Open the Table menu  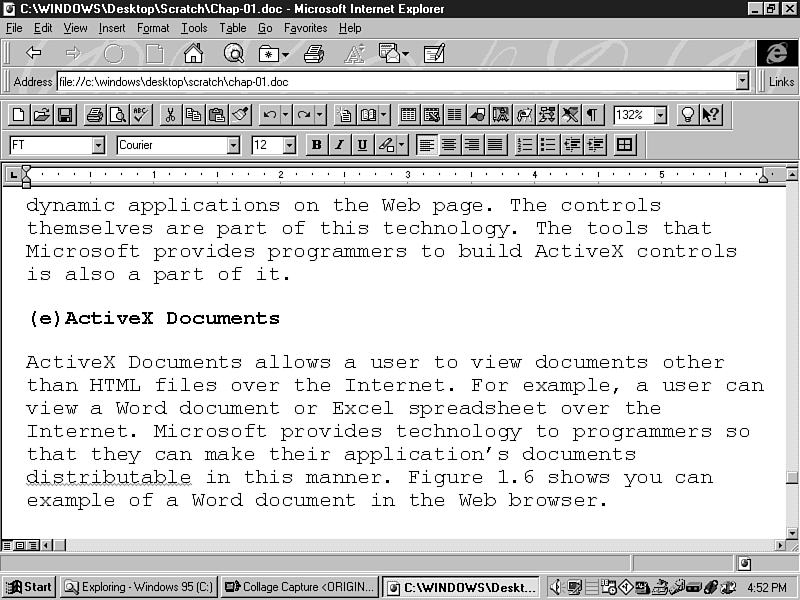(232, 28)
